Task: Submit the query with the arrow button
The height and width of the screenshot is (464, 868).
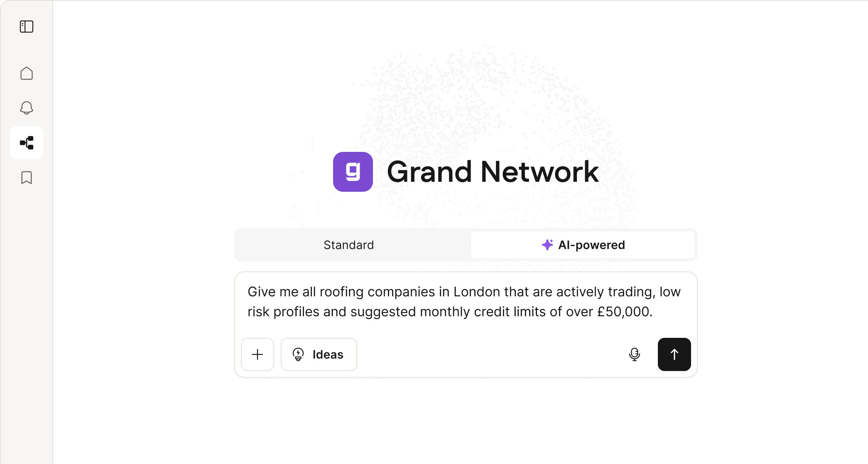Action: pos(674,354)
